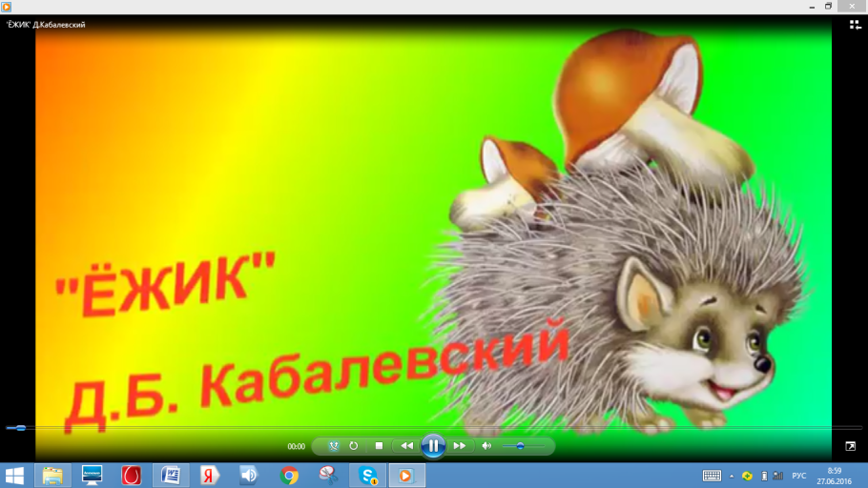The width and height of the screenshot is (868, 488).
Task: Switch to Microsoft Word in taskbar
Action: point(171,475)
